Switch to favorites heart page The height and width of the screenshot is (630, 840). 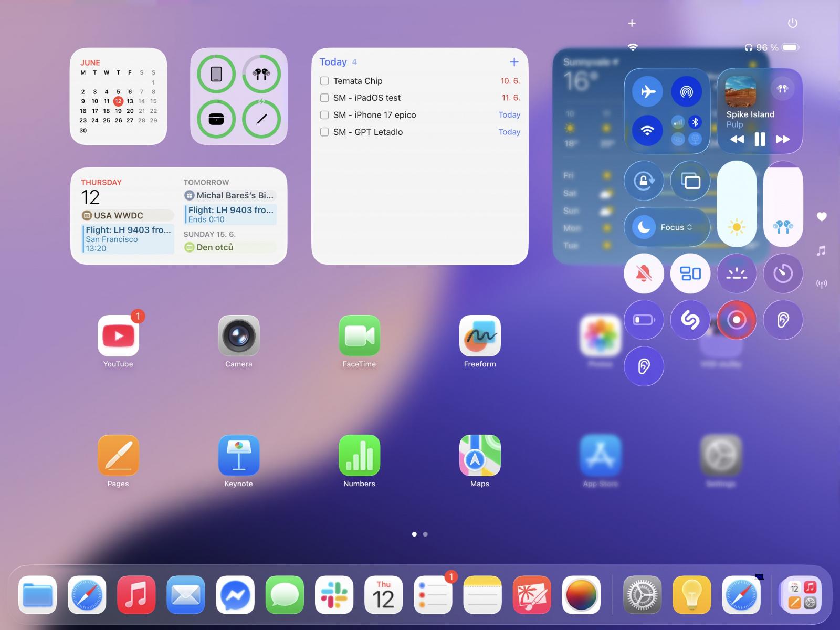point(822,216)
